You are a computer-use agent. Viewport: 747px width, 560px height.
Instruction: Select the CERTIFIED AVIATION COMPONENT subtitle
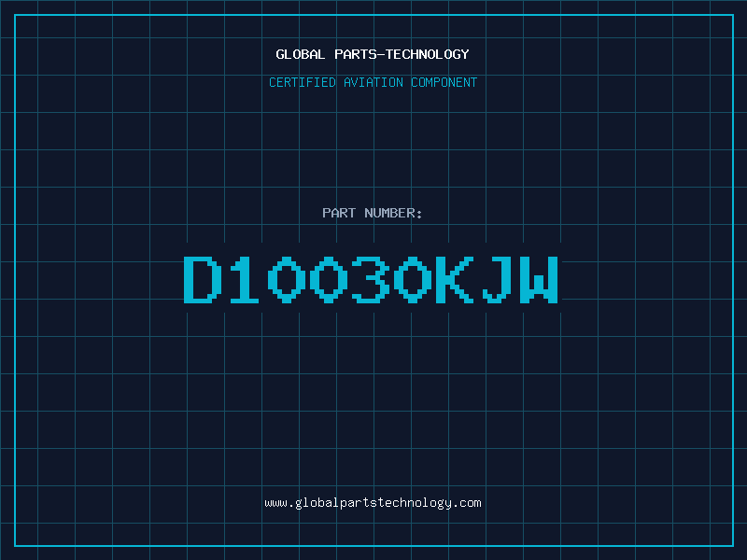tap(373, 82)
